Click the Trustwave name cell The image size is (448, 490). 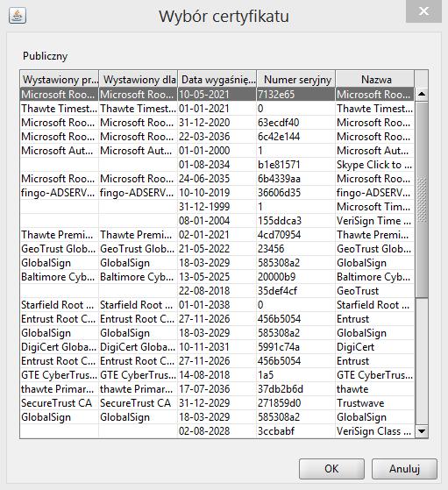[375, 403]
